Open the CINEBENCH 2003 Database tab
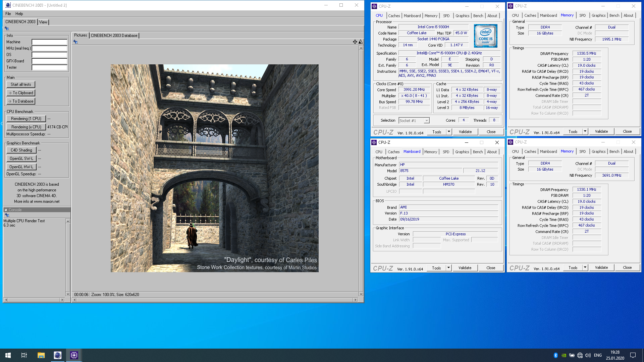The width and height of the screenshot is (644, 362). 114,36
